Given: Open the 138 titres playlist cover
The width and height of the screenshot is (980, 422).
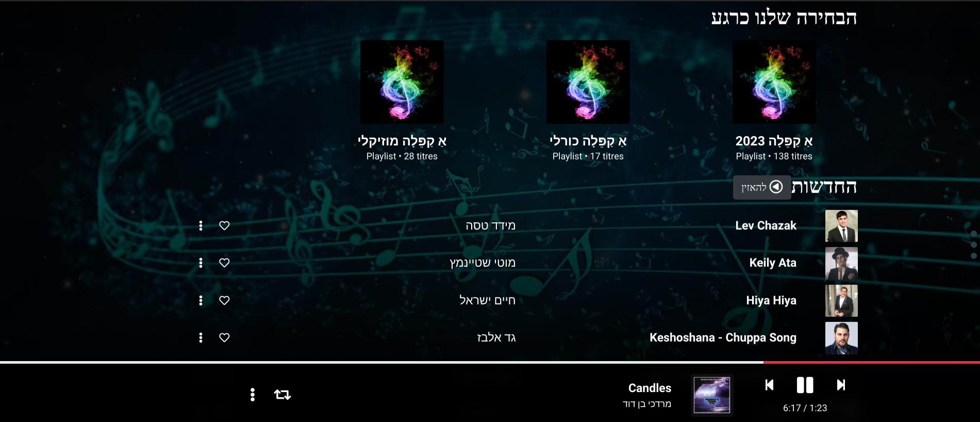Looking at the screenshot, I should [x=774, y=82].
